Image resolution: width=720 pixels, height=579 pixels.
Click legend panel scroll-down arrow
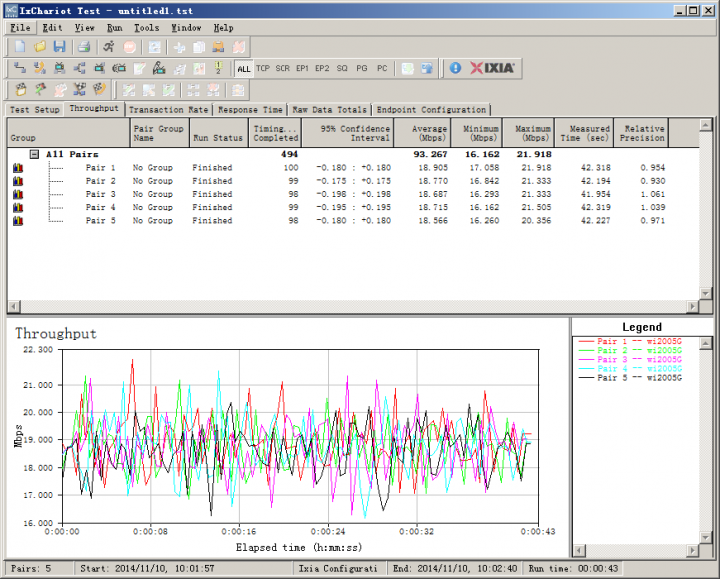(705, 537)
